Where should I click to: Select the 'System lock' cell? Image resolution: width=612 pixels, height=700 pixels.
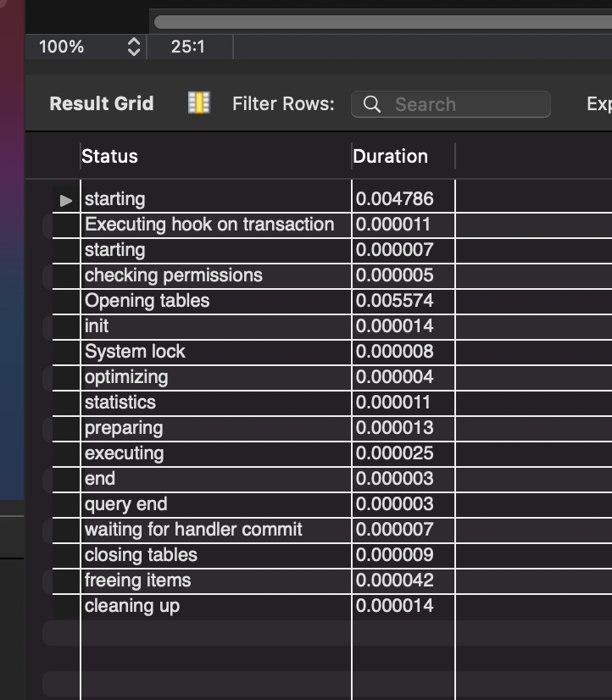pos(216,352)
